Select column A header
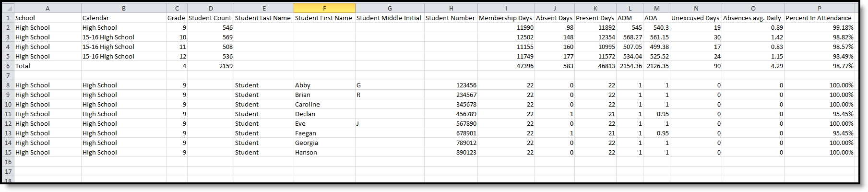Image resolution: width=868 pixels, height=192 pixels. [48, 9]
